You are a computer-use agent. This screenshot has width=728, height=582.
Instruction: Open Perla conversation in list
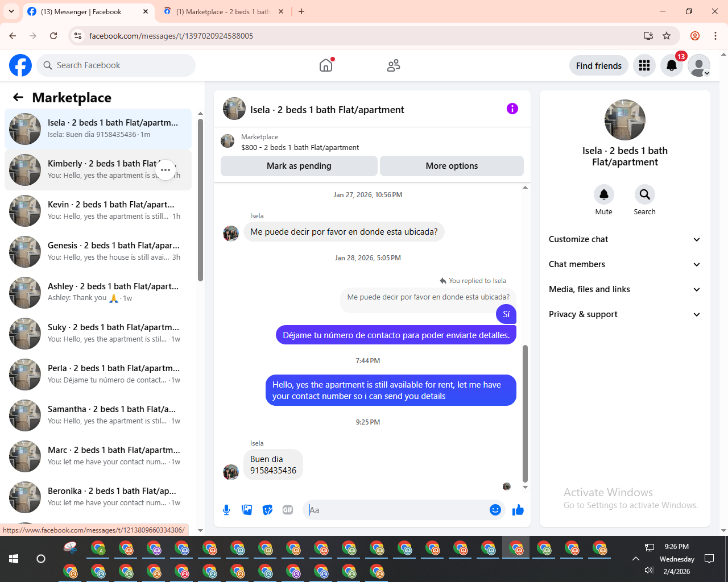[x=98, y=375]
